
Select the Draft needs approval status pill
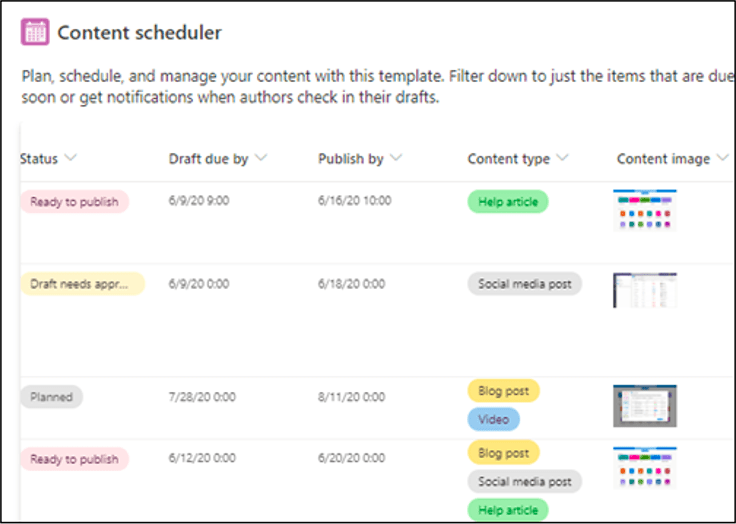click(x=82, y=284)
